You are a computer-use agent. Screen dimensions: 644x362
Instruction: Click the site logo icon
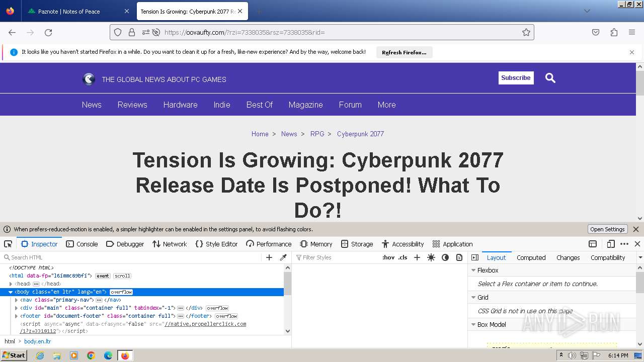click(x=89, y=79)
